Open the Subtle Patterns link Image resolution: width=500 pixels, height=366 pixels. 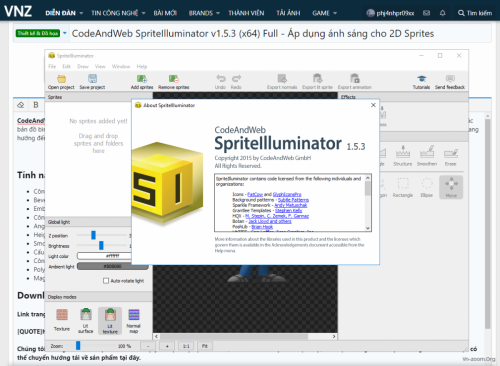(x=293, y=200)
